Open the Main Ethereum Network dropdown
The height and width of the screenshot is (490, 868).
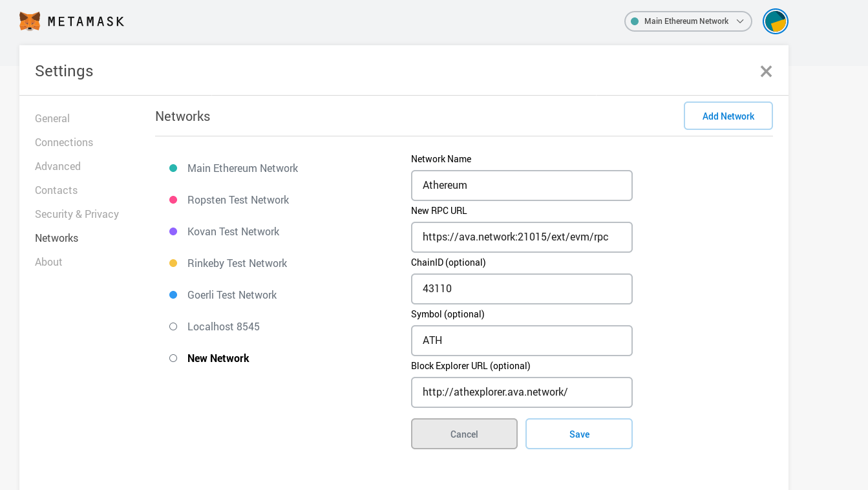[x=688, y=21]
